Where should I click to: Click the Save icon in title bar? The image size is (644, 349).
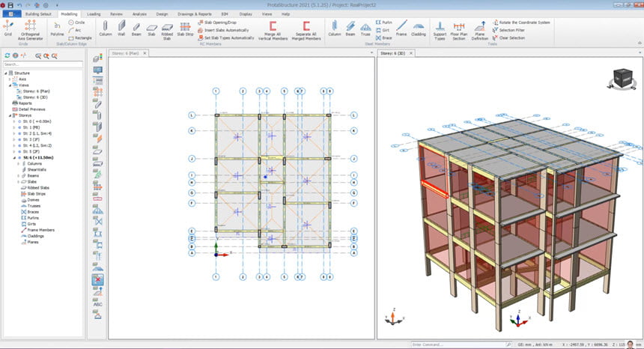tap(10, 5)
